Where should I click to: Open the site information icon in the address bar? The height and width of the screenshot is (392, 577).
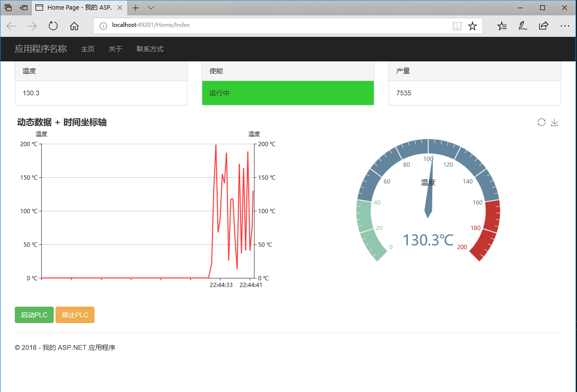[x=103, y=25]
